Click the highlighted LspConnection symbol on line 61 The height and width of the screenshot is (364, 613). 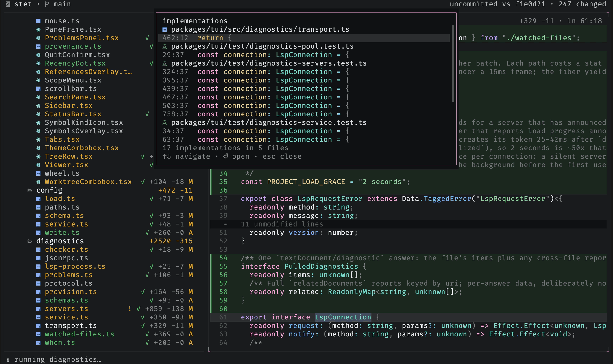343,317
